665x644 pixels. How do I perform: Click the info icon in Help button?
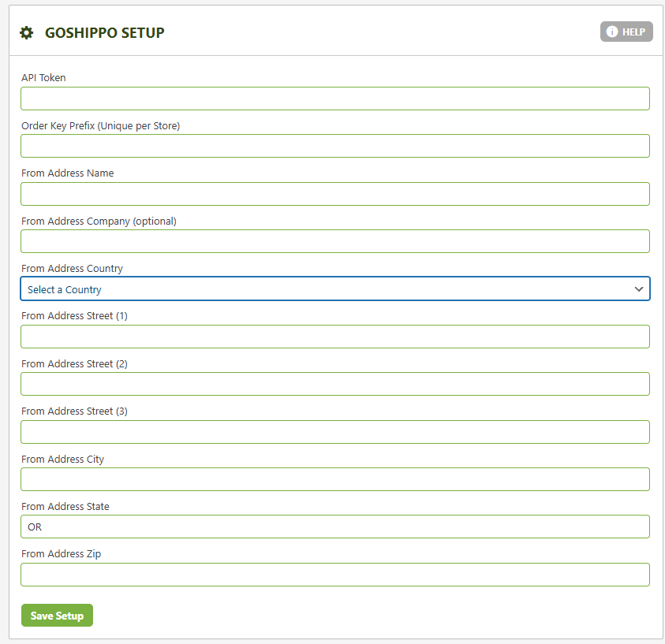tap(611, 32)
